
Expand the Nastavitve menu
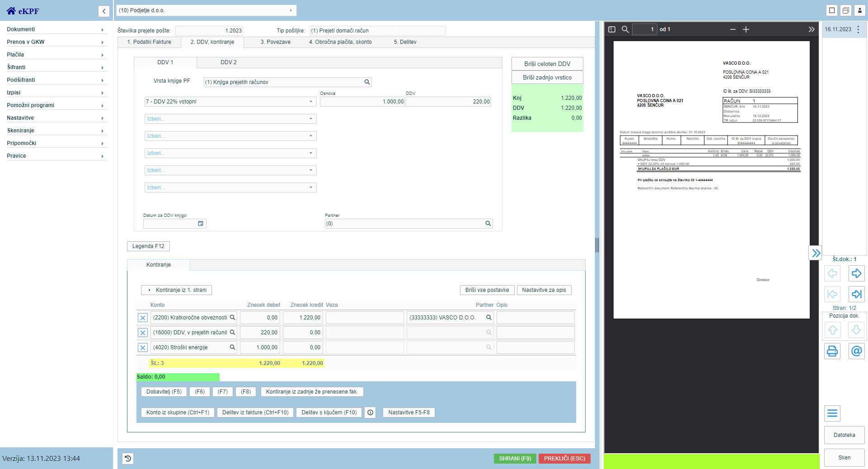(x=57, y=118)
